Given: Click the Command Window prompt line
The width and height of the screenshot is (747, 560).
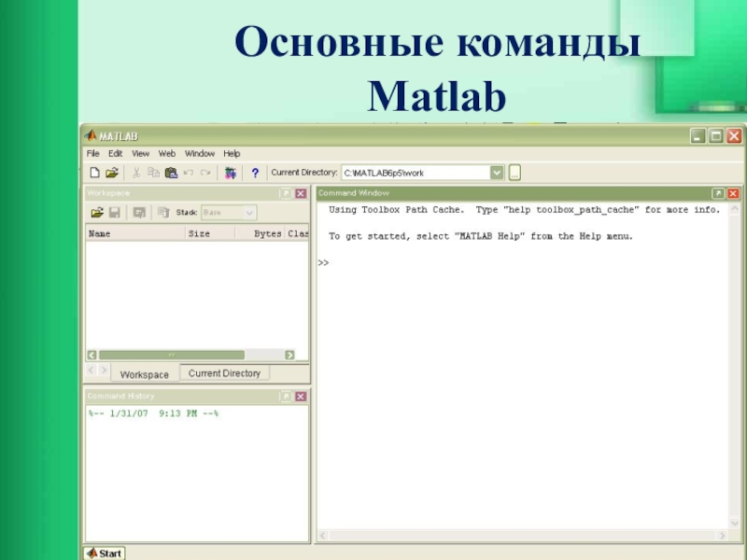Looking at the screenshot, I should [523, 262].
